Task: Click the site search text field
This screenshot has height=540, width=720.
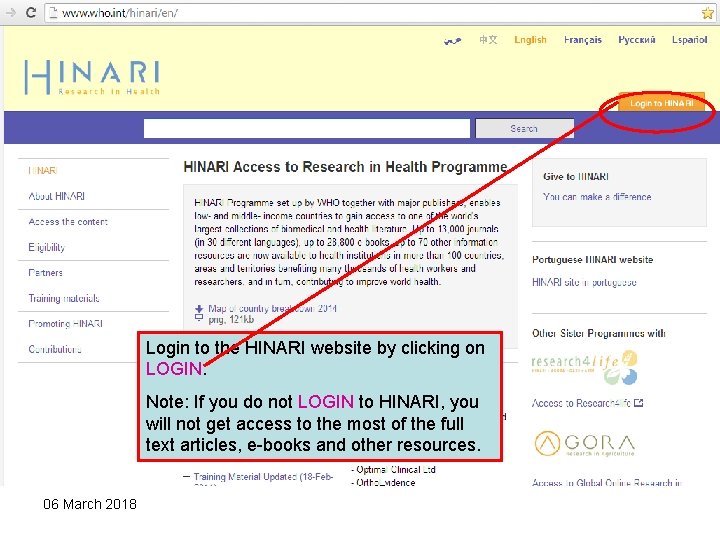Action: [x=307, y=129]
